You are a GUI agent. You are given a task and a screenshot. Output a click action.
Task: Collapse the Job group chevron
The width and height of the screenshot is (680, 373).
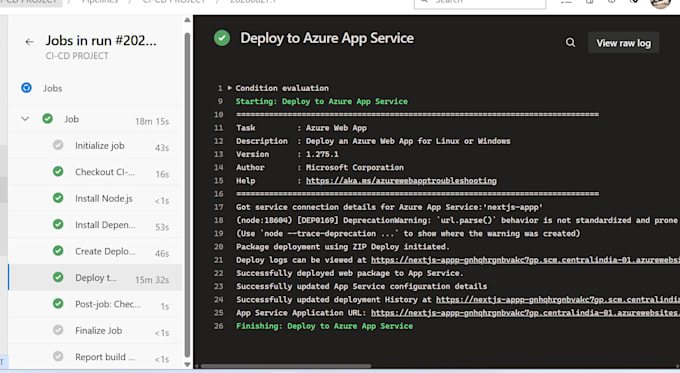pyautogui.click(x=25, y=119)
